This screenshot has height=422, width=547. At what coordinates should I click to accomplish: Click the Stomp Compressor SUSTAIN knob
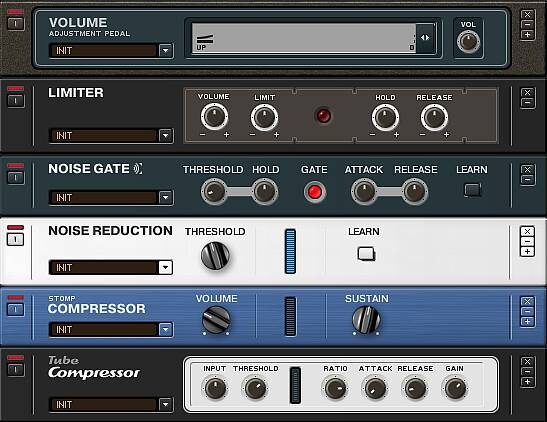pyautogui.click(x=366, y=319)
